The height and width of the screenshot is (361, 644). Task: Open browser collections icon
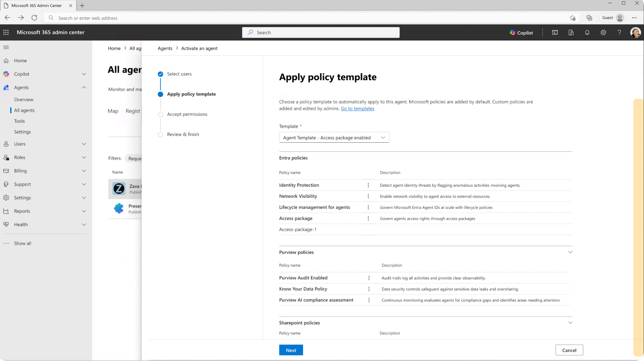tap(589, 18)
